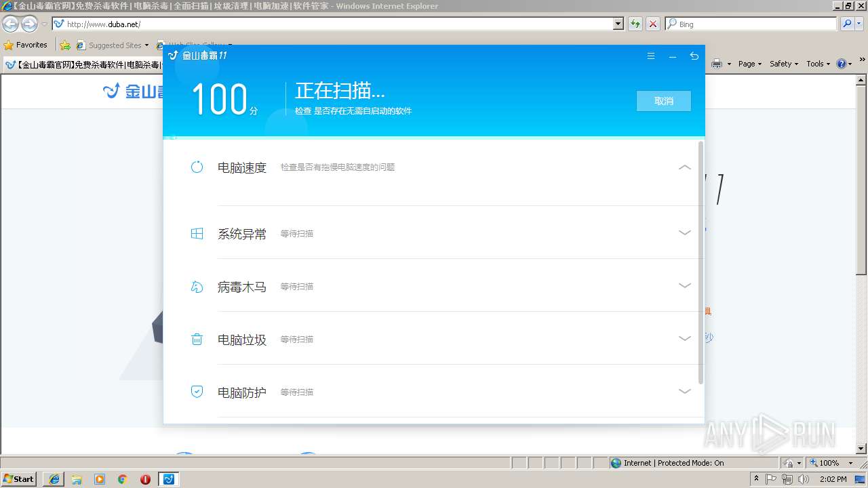Click the Action Center flag tray icon
This screenshot has width=868, height=488.
click(771, 479)
